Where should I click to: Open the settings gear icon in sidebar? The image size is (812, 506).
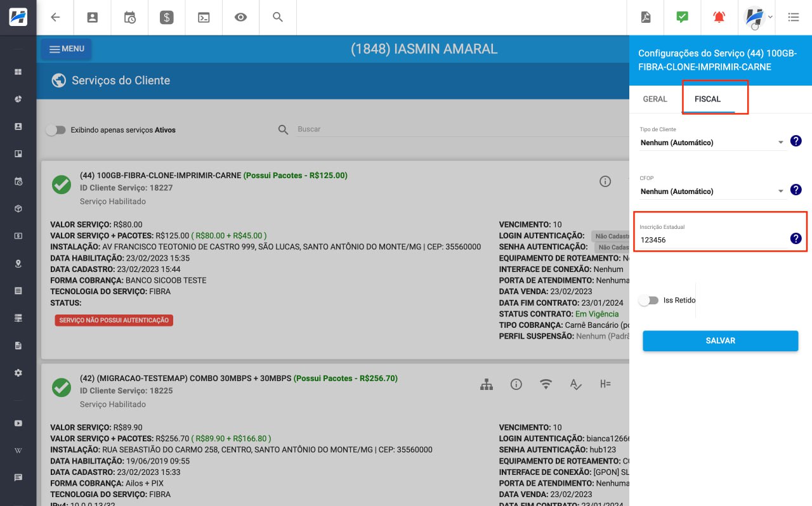tap(18, 373)
